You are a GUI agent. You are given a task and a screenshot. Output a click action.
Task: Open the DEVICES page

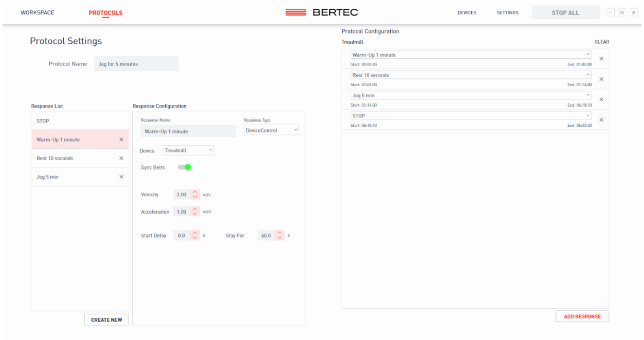coord(467,13)
